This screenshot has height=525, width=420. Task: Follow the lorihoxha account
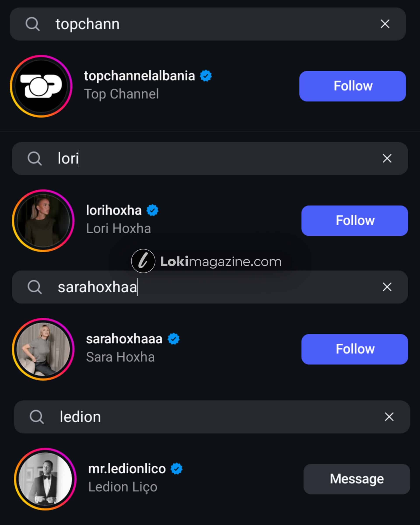355,220
